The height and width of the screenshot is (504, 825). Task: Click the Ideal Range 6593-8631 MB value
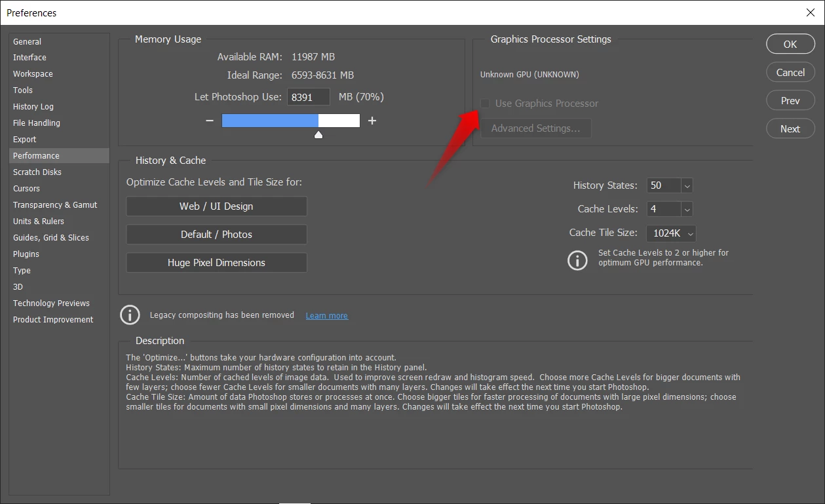click(322, 75)
